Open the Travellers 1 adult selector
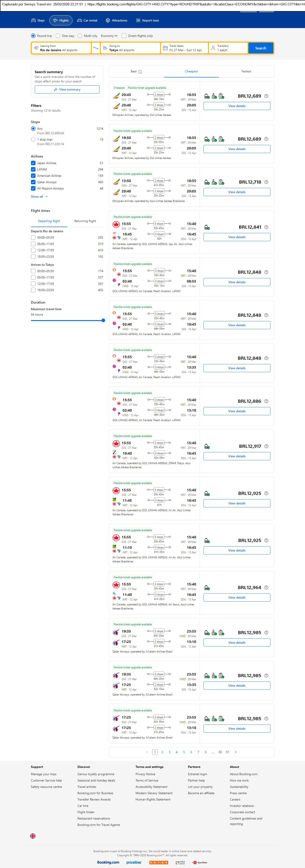 point(228,48)
